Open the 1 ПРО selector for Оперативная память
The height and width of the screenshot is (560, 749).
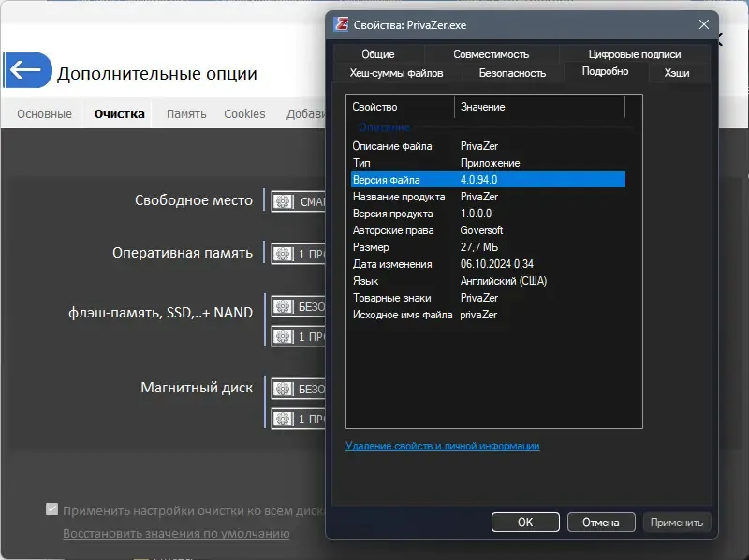point(309,253)
